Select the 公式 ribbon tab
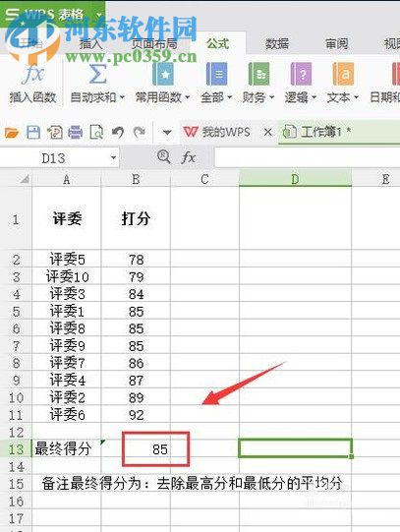The width and height of the screenshot is (400, 532). 218,44
